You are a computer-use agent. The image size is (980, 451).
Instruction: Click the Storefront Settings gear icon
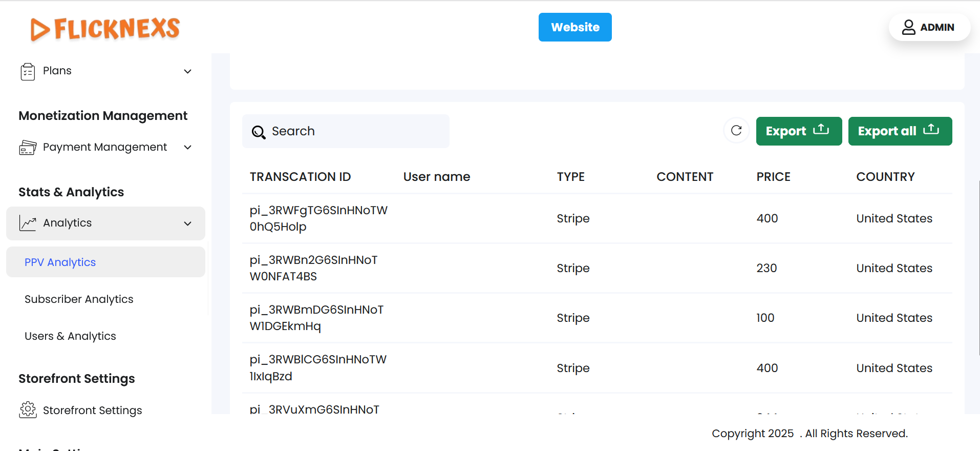point(28,410)
